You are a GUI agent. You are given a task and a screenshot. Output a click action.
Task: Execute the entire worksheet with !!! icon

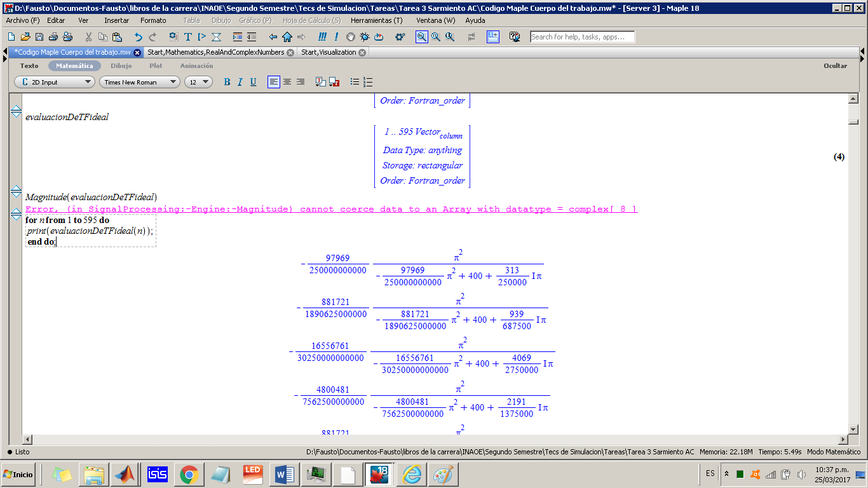[323, 37]
